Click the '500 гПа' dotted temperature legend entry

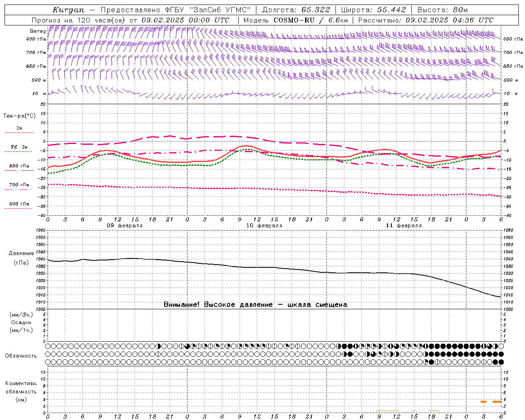[x=19, y=204]
